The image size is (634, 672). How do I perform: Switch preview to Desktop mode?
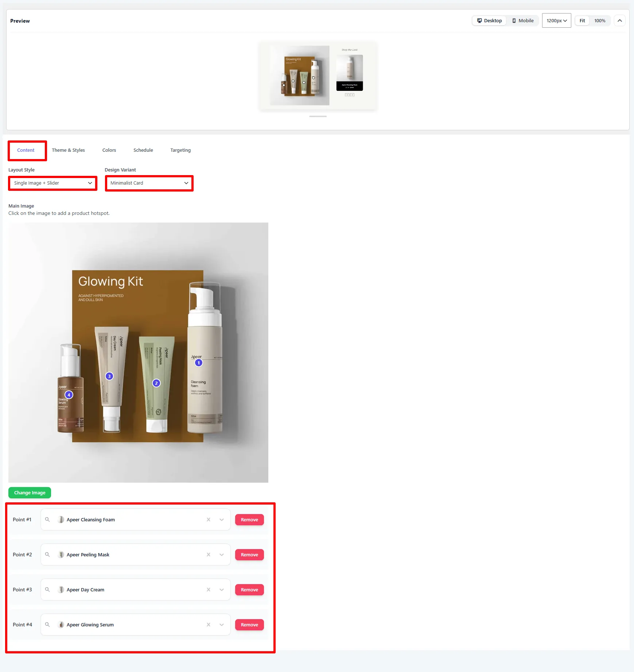489,21
